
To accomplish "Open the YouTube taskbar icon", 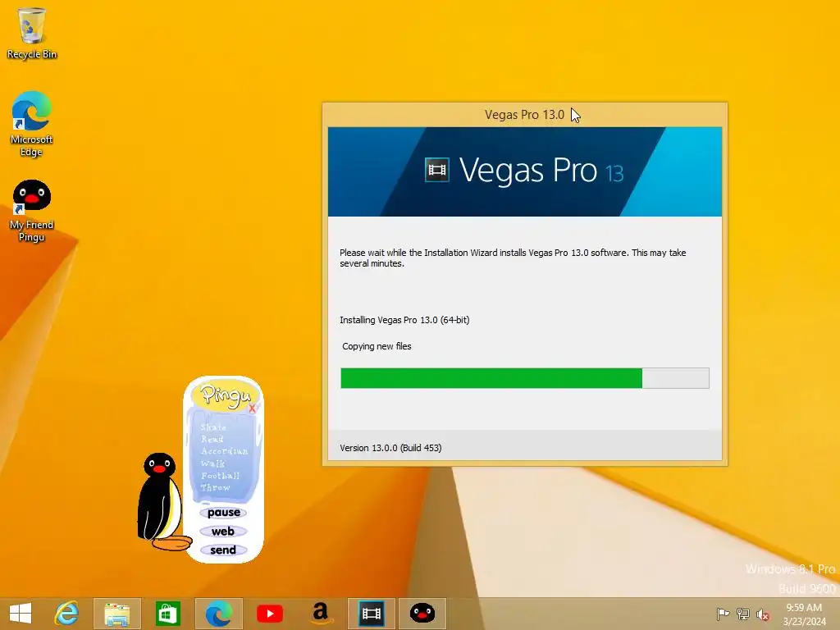I will pos(269,614).
